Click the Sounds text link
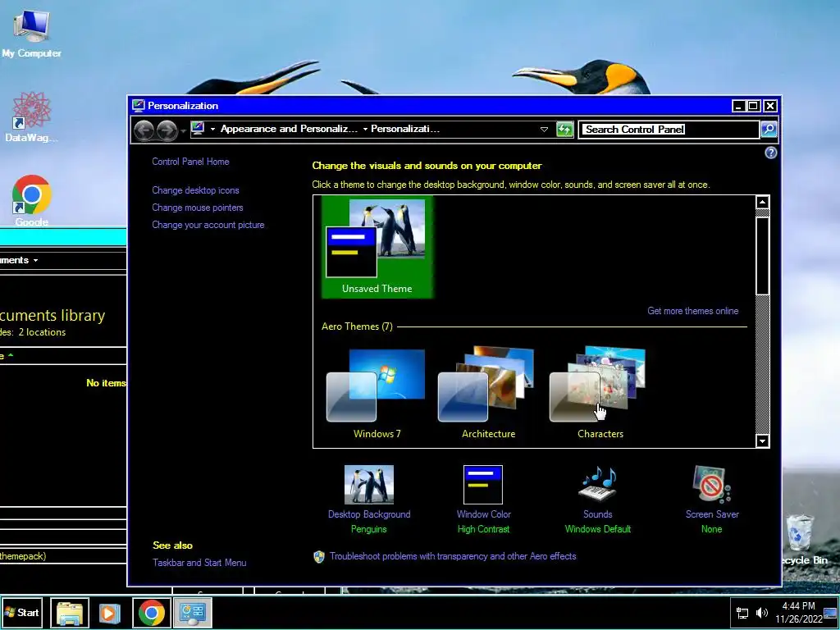The width and height of the screenshot is (840, 630). tap(597, 514)
